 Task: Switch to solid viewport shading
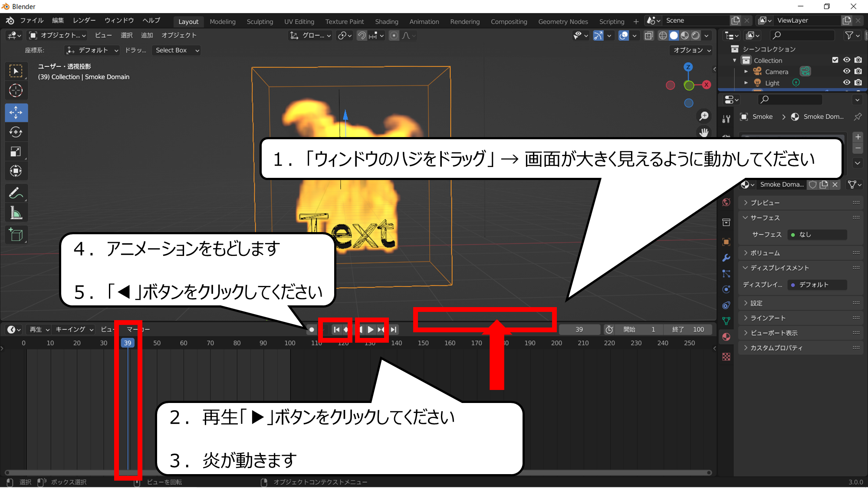coord(674,36)
